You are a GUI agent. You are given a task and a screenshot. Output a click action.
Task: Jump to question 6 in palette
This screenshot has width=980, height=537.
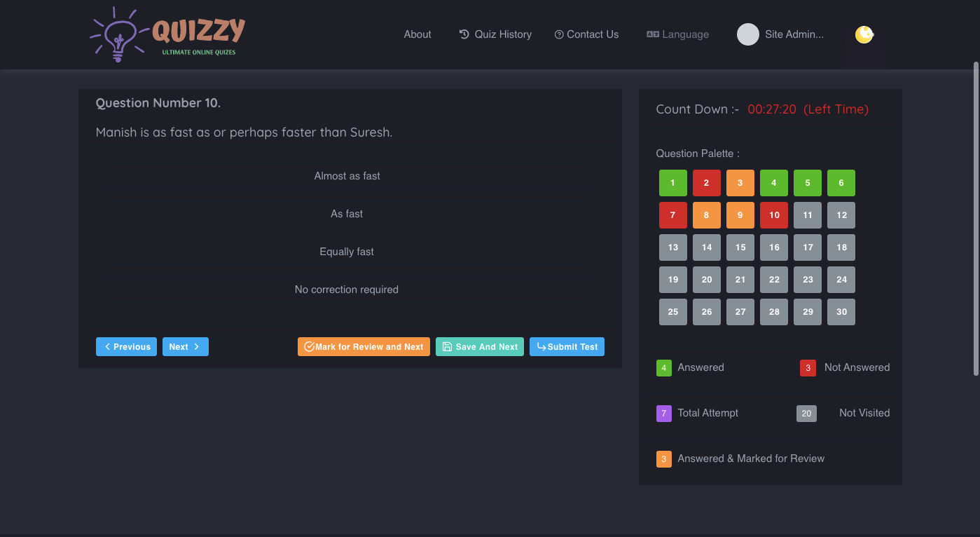coord(841,183)
